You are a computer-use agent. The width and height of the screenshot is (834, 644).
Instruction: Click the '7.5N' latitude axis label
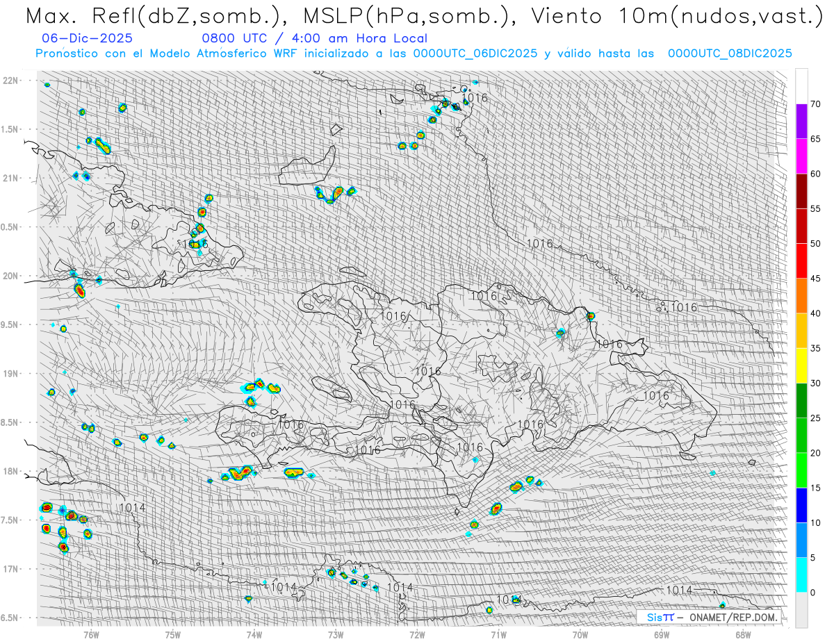10,520
